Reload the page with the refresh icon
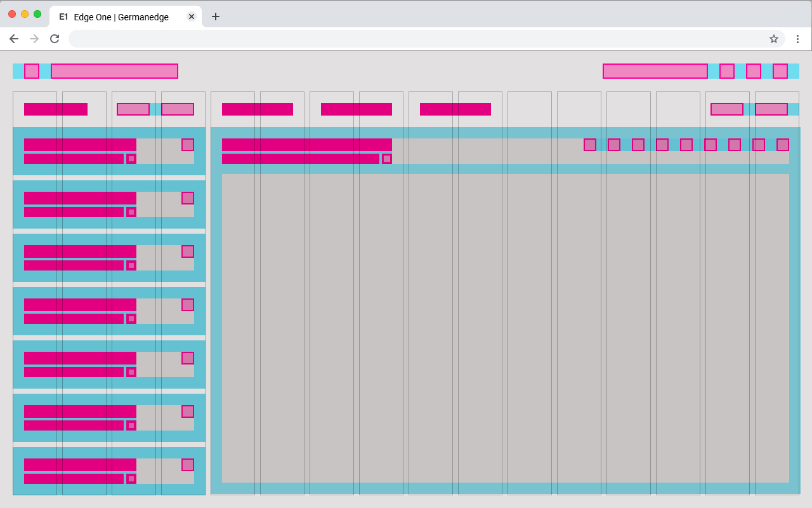 55,39
